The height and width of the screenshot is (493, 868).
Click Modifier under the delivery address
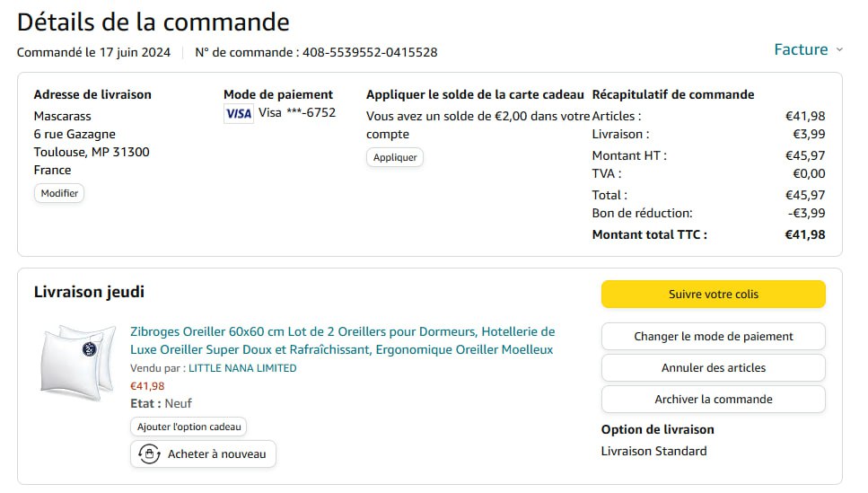59,193
